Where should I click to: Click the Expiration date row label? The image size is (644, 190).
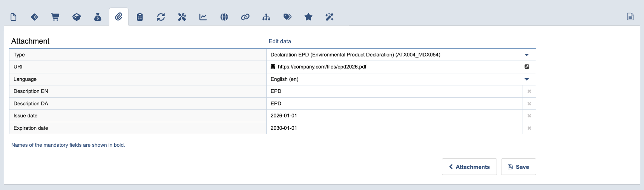[x=31, y=128]
